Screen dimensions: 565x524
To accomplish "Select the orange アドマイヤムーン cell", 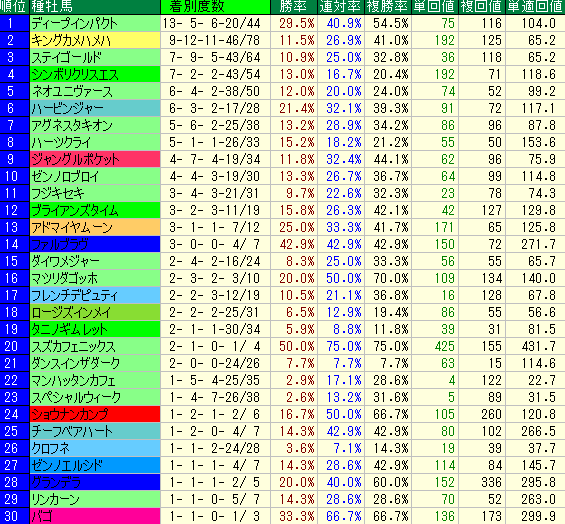I will coord(95,227).
